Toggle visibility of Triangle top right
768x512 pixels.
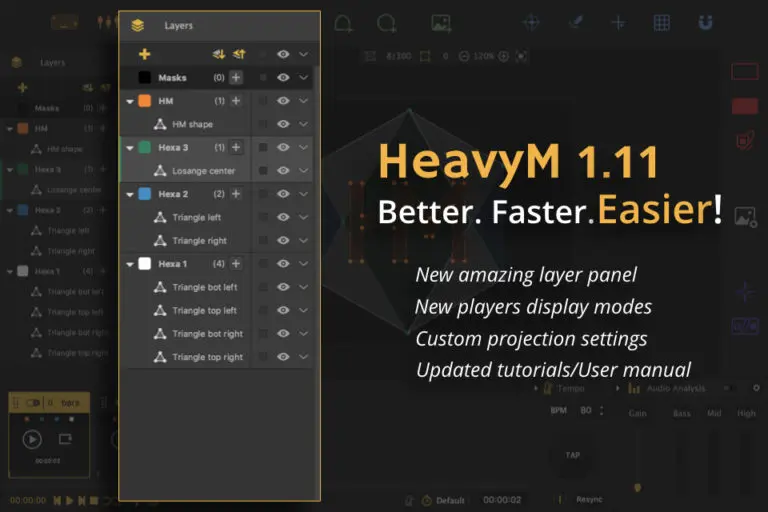(x=283, y=357)
